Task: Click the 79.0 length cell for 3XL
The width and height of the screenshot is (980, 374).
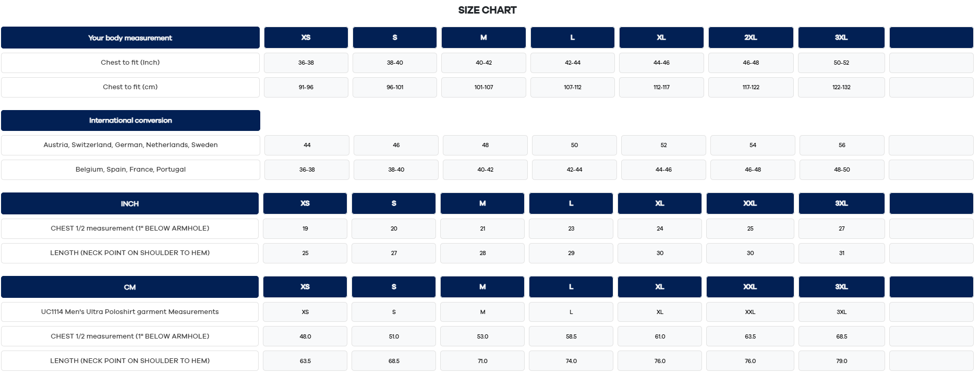Action: point(841,361)
